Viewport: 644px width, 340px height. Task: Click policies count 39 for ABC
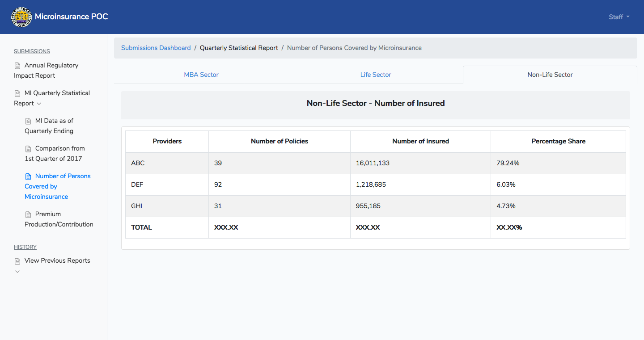click(218, 163)
